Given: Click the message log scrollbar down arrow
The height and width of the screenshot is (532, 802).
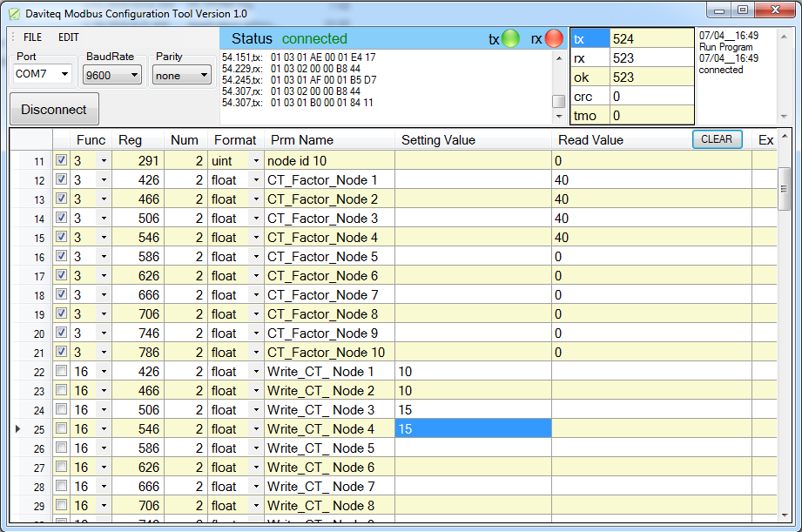Looking at the screenshot, I should (x=559, y=116).
